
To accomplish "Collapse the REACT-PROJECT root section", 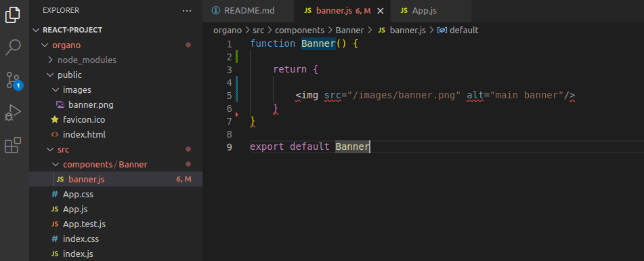I will pos(36,30).
